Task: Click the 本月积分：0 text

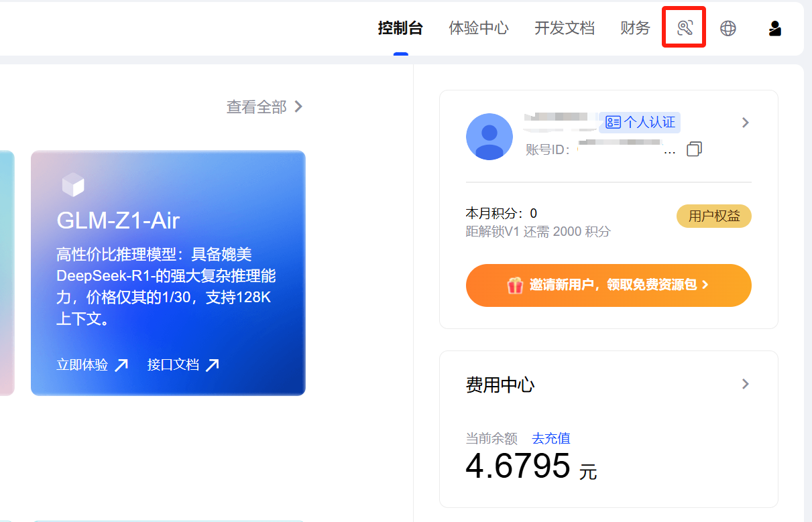Action: click(502, 214)
